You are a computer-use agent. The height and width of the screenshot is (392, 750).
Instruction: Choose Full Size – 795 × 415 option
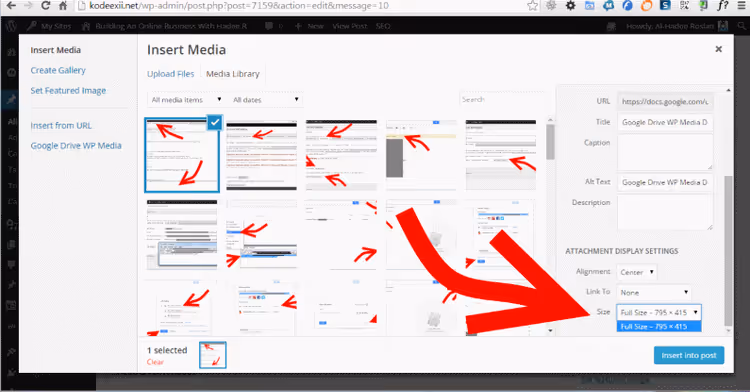click(x=659, y=327)
